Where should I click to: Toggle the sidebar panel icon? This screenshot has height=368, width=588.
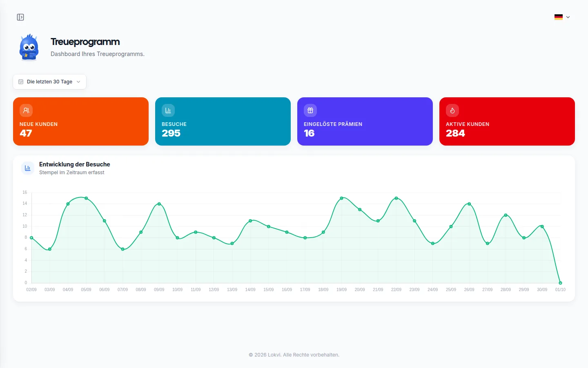click(20, 17)
